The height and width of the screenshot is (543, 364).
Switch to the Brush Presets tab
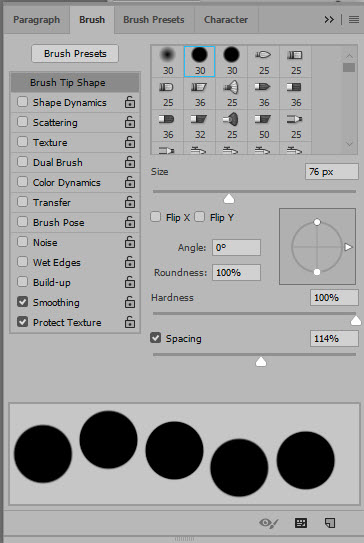click(x=154, y=20)
